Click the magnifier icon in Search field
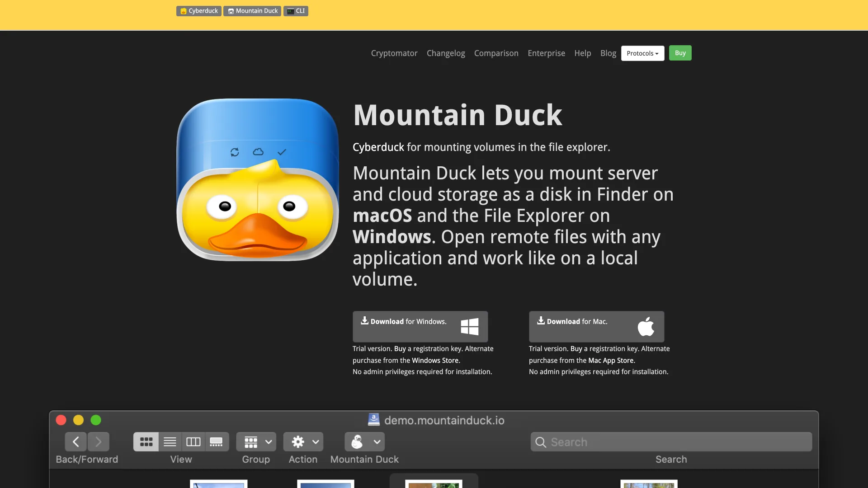 [x=541, y=442]
